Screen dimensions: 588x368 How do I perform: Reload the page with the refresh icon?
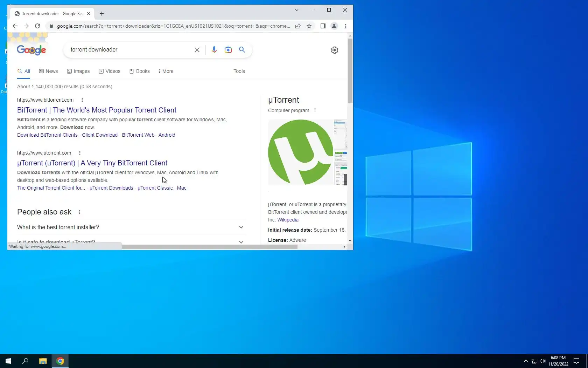coord(37,26)
